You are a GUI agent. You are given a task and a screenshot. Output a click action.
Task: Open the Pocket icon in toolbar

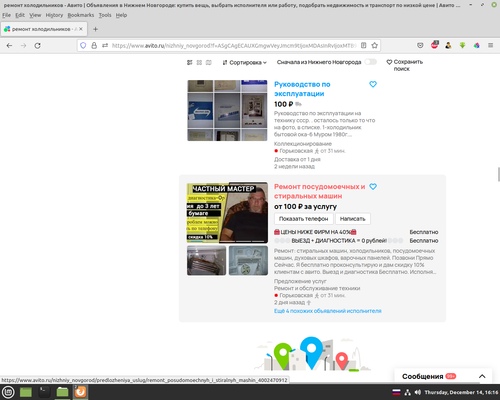[x=420, y=45]
